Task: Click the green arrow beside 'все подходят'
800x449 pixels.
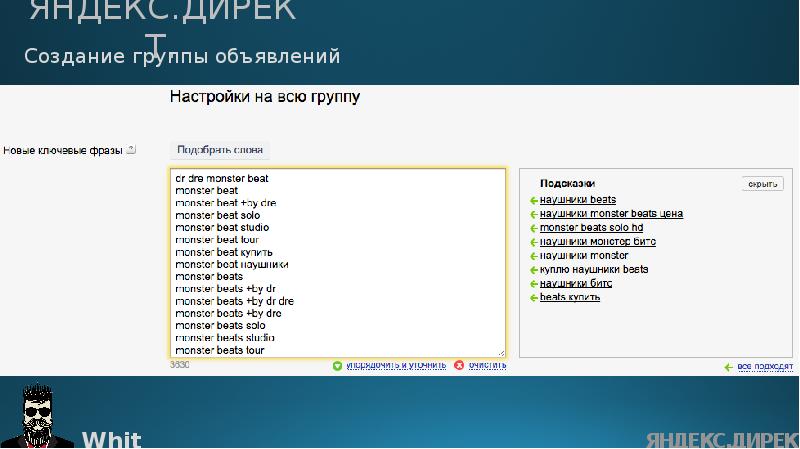Action: tap(728, 367)
